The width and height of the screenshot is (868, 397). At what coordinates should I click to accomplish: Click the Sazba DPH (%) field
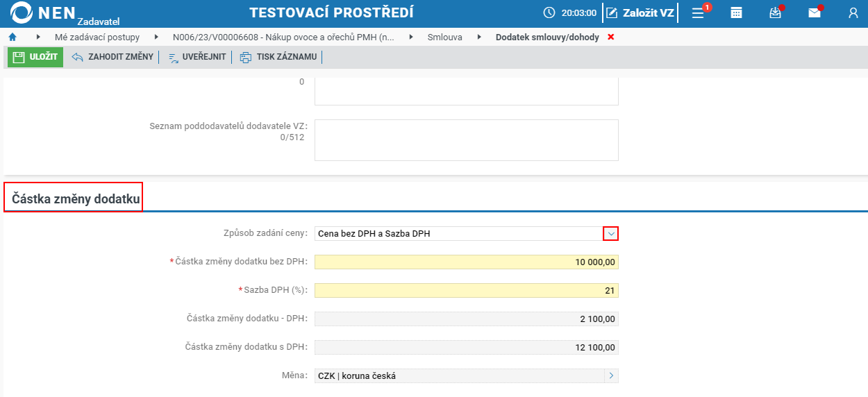click(x=466, y=290)
